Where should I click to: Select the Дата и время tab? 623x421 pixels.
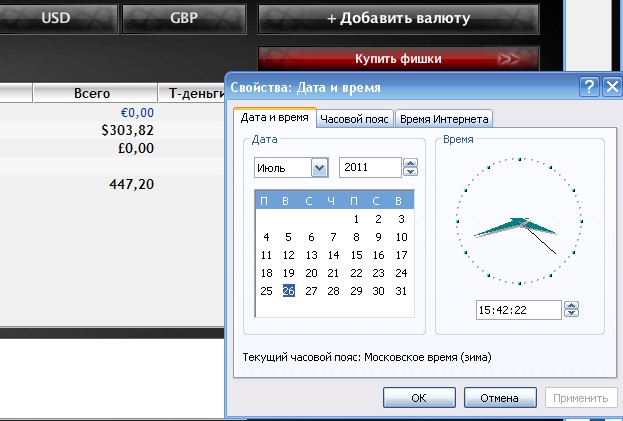point(275,118)
